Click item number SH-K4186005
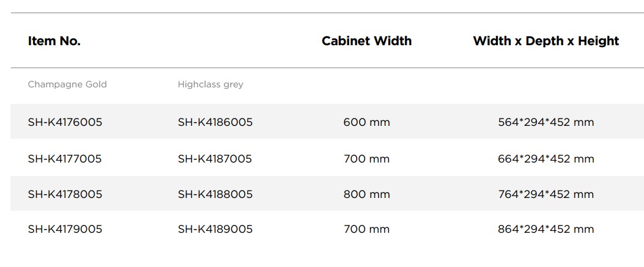Viewport: 644px width, 267px height. pyautogui.click(x=215, y=122)
